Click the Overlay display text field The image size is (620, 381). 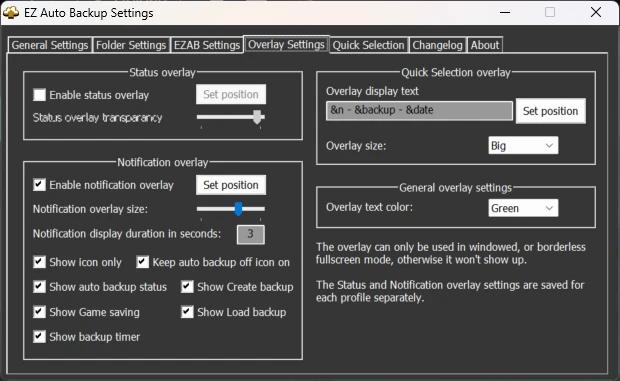tap(419, 110)
